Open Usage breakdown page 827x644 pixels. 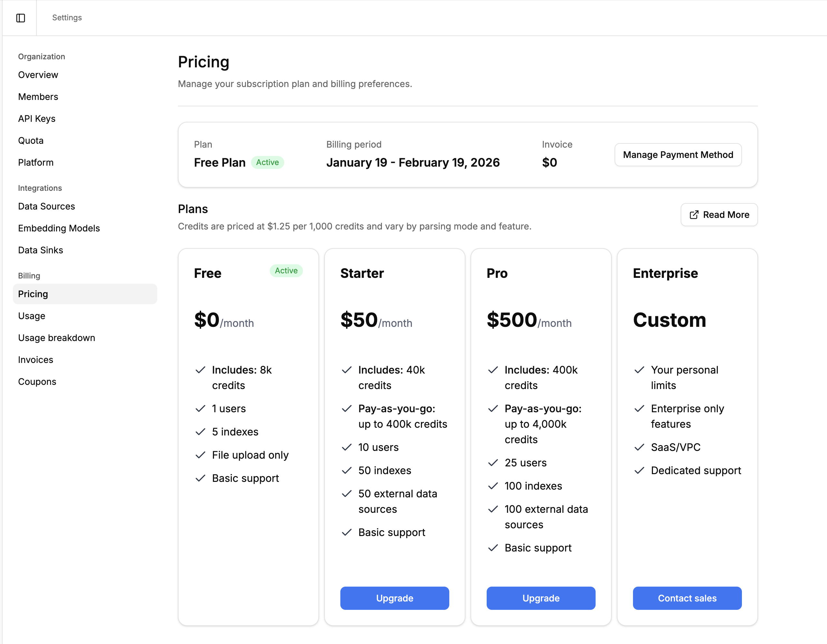tap(56, 338)
